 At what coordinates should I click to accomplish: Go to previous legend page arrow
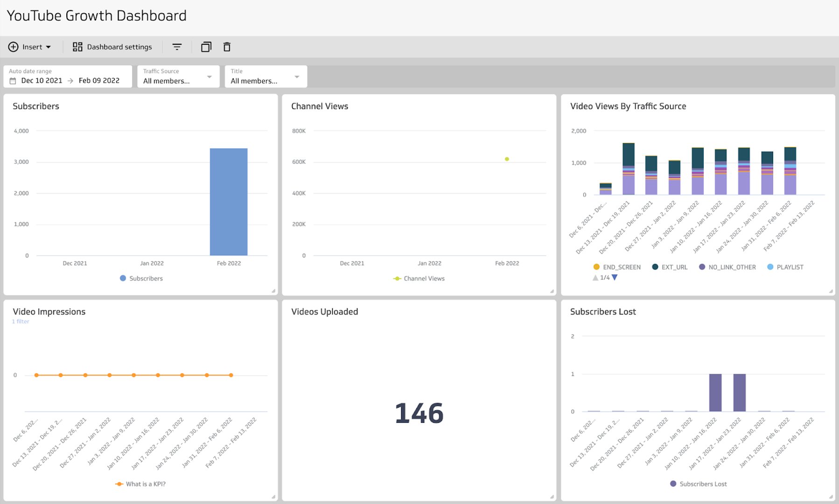click(595, 278)
